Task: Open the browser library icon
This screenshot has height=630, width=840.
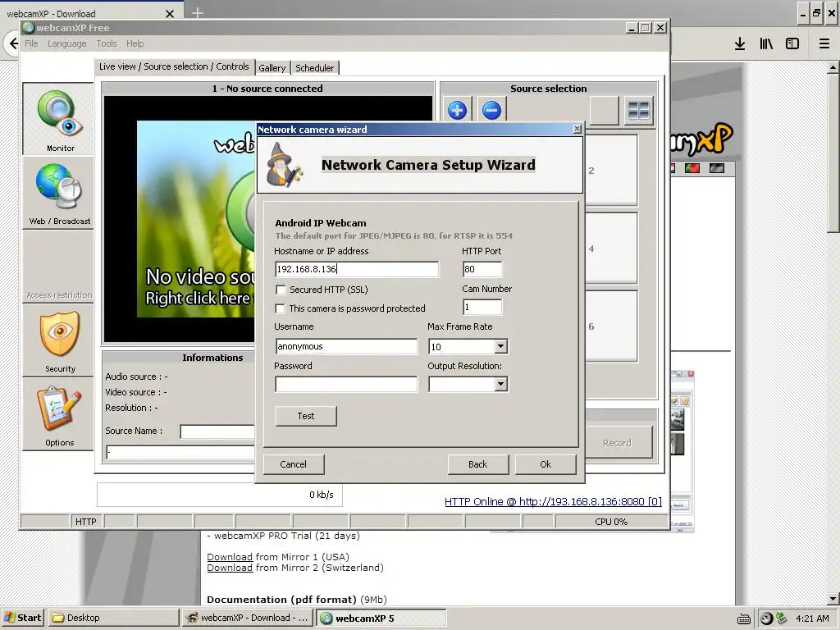Action: pos(766,43)
